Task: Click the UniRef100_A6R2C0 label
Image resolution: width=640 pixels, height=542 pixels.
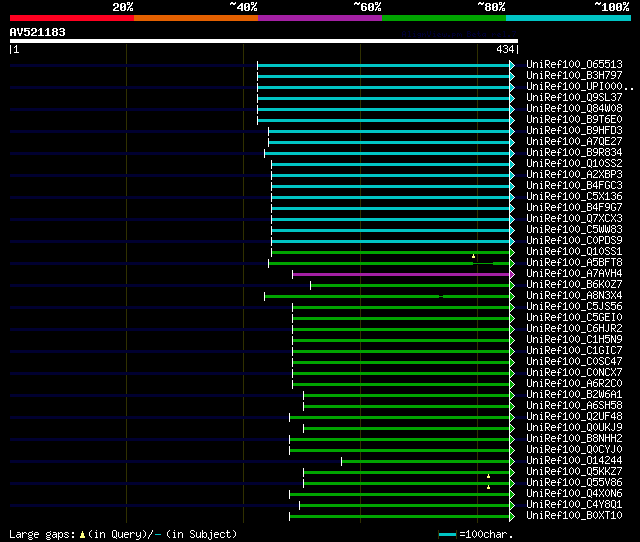Action: [x=574, y=384]
